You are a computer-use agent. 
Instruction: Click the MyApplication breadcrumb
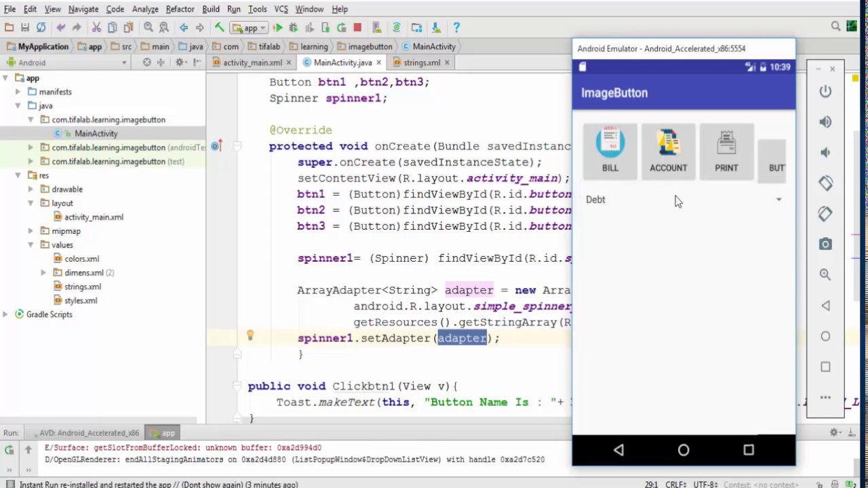coord(37,47)
